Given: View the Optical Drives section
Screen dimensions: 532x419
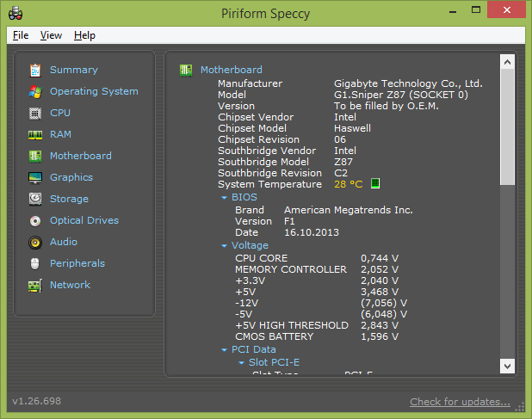Looking at the screenshot, I should tap(84, 221).
